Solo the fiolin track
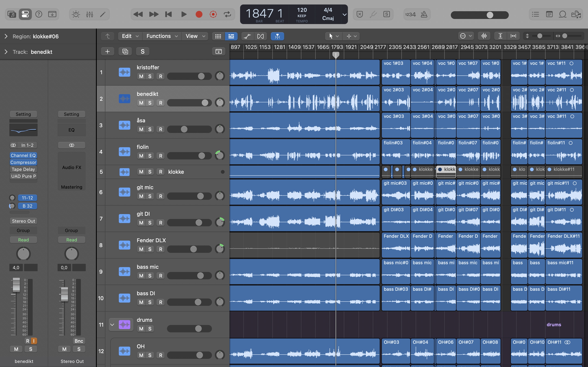Viewport: 588px width, 367px height. 150,156
